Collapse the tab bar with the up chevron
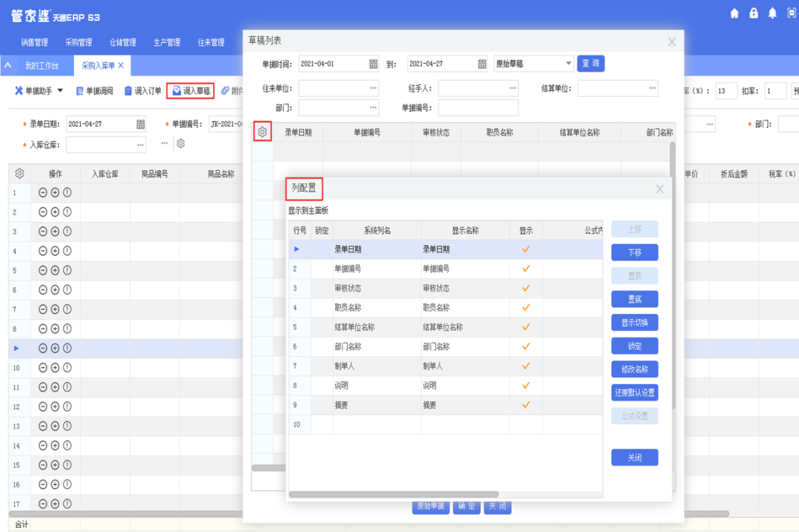The image size is (799, 532). [x=7, y=66]
